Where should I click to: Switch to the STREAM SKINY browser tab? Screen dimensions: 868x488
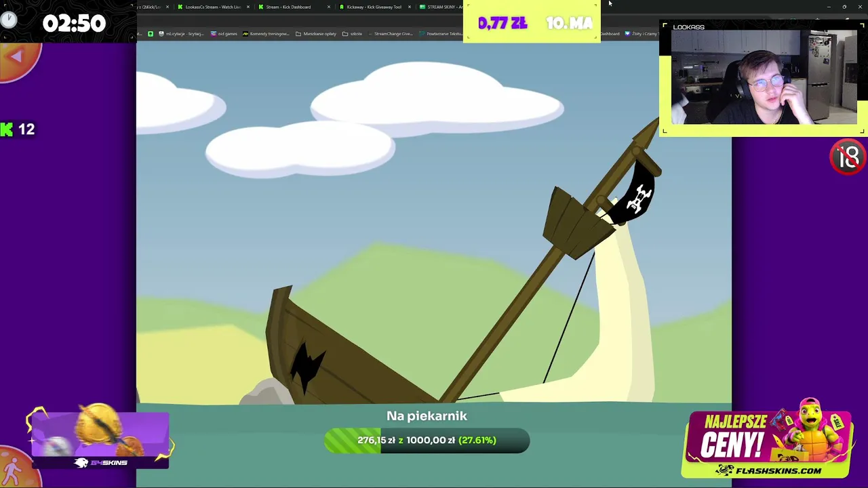(x=441, y=7)
